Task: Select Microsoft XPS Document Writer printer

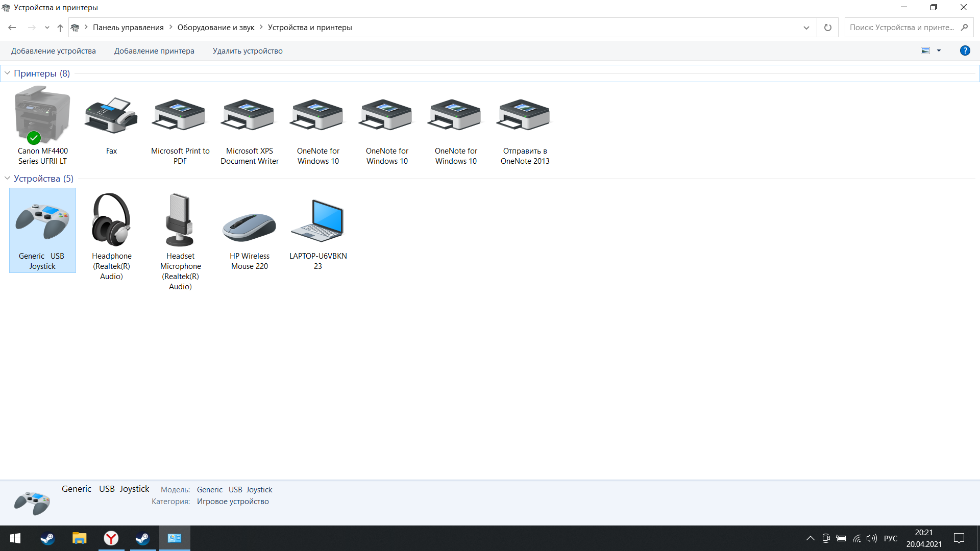Action: 249,126
